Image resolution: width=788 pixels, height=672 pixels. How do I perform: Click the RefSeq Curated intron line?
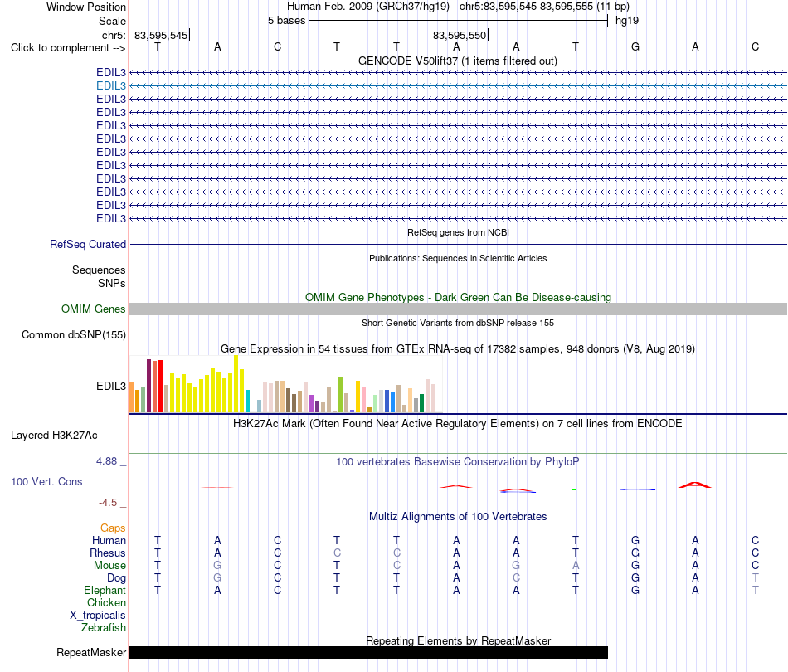tap(458, 244)
